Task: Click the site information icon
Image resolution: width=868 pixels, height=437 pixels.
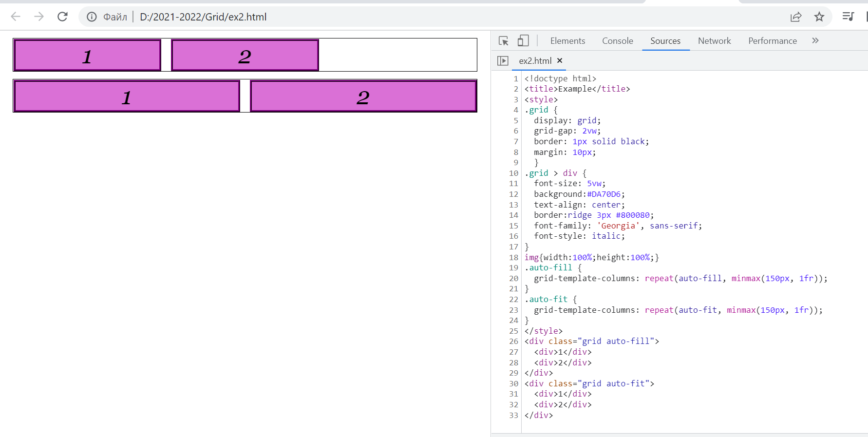Action: (92, 17)
